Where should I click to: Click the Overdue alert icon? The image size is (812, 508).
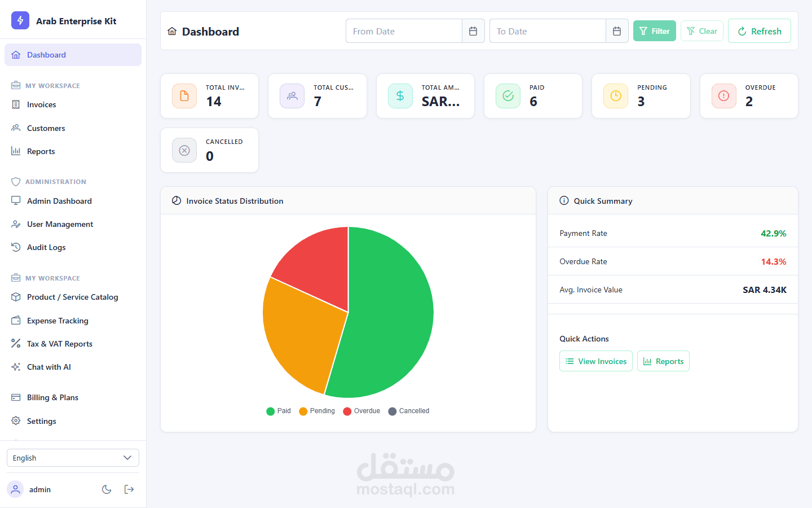pos(724,96)
